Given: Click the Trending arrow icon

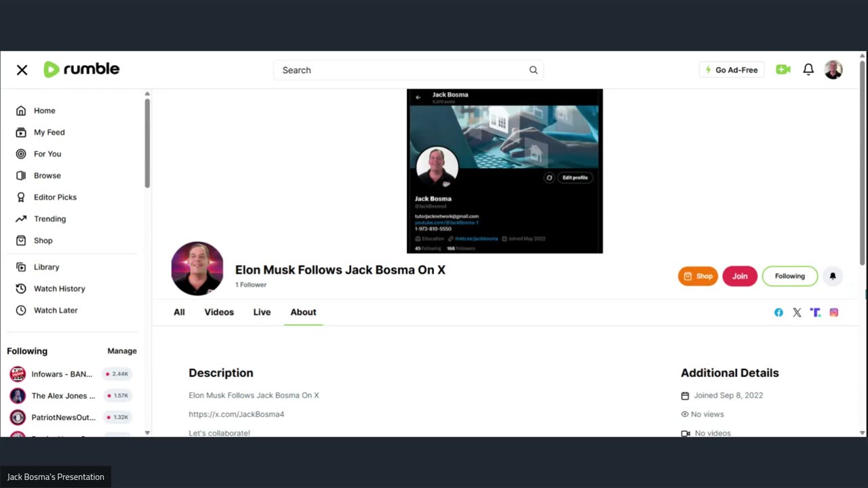Looking at the screenshot, I should click(x=21, y=219).
